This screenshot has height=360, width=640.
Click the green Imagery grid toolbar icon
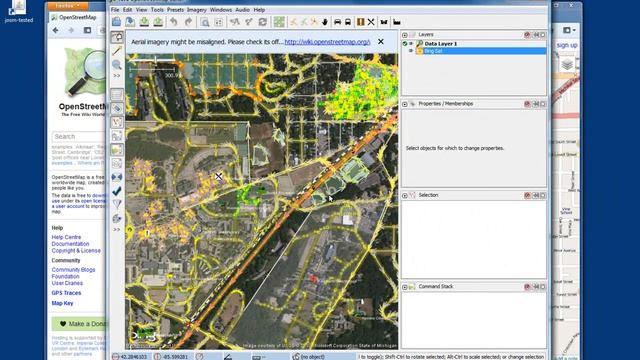pos(279,22)
